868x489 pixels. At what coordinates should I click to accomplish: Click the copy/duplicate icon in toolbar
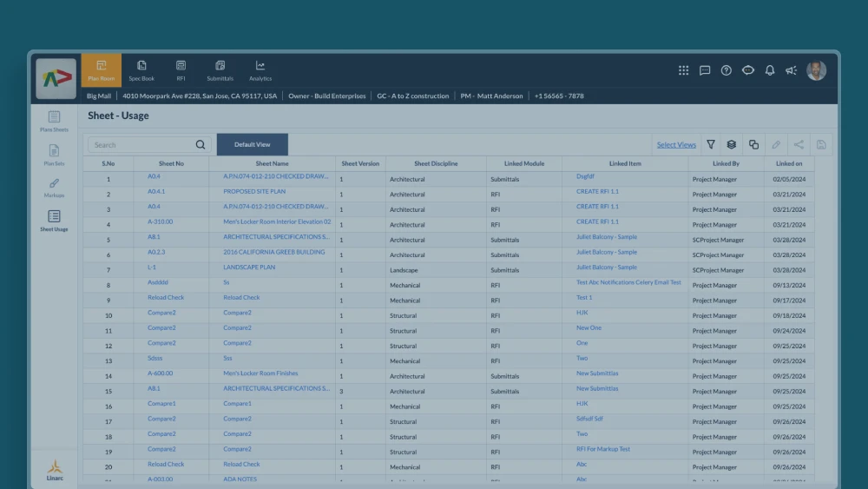coord(754,144)
